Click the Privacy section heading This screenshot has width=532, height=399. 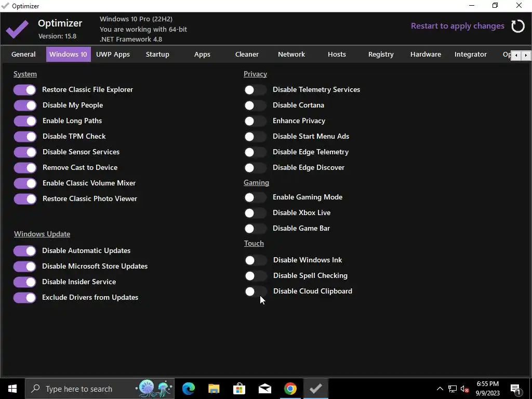[255, 74]
